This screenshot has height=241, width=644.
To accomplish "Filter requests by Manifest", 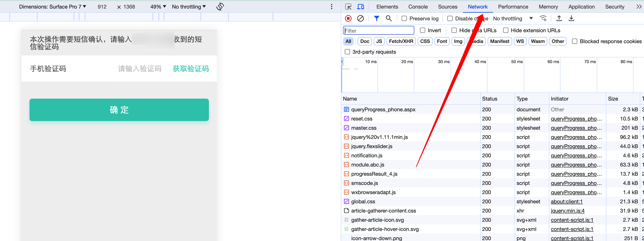I will (499, 41).
